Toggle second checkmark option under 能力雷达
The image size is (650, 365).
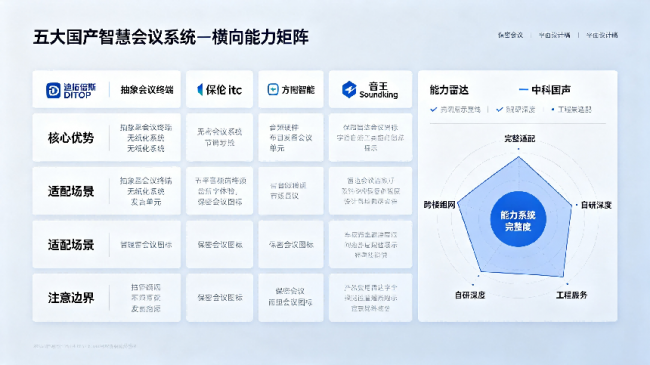[500, 110]
